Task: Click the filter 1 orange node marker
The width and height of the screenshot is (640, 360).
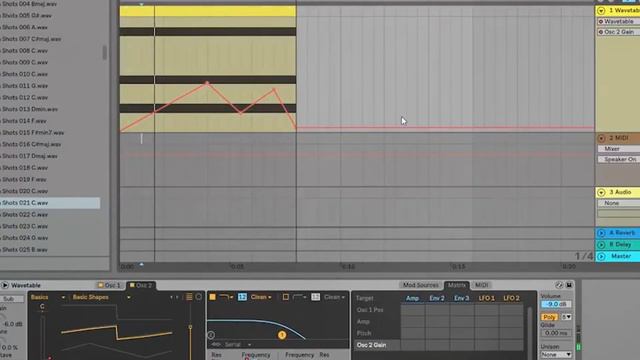Action: tap(282, 335)
